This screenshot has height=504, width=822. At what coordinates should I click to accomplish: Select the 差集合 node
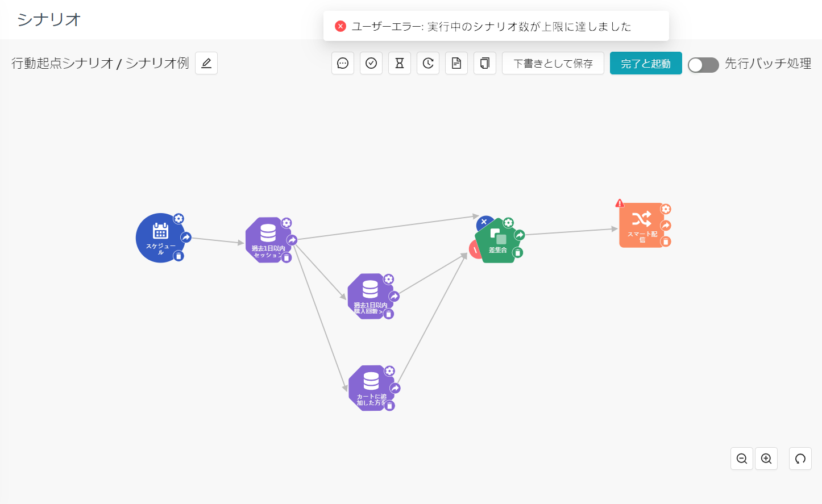pyautogui.click(x=497, y=241)
